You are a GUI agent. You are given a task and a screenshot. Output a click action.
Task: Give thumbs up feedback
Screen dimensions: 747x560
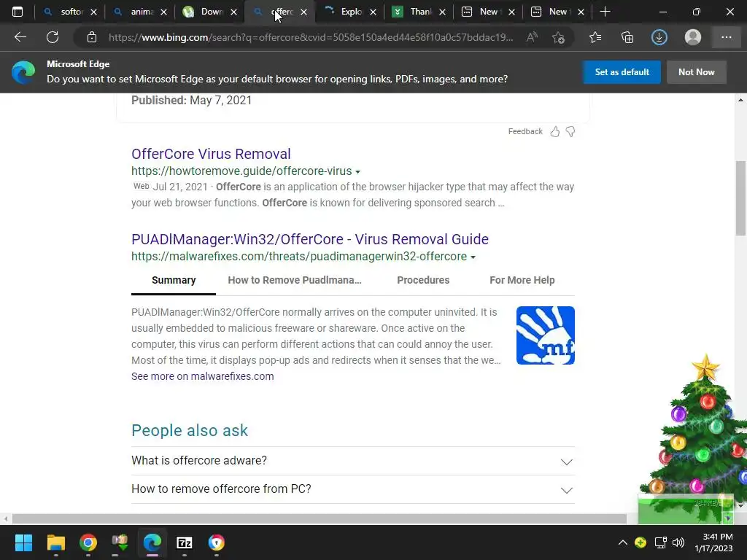pos(555,132)
